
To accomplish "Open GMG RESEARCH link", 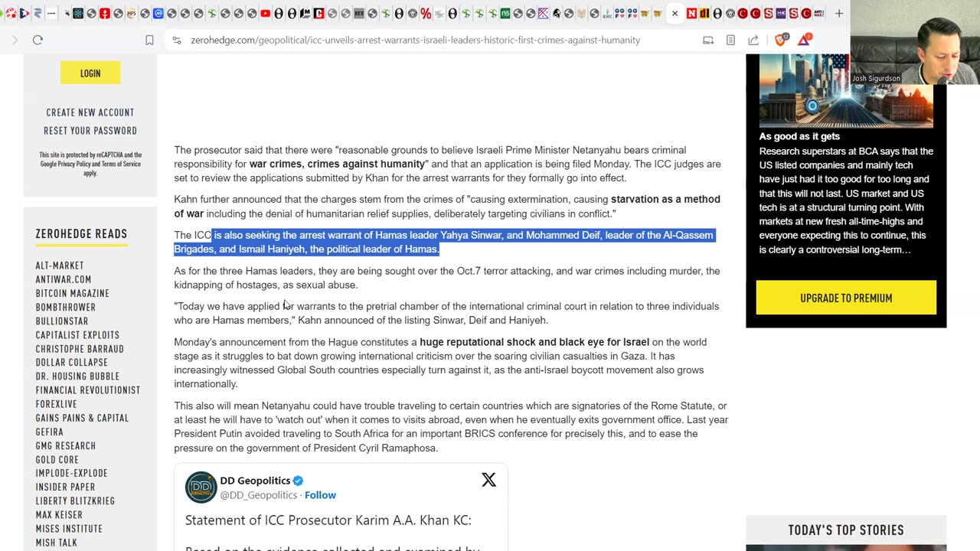I will click(66, 446).
